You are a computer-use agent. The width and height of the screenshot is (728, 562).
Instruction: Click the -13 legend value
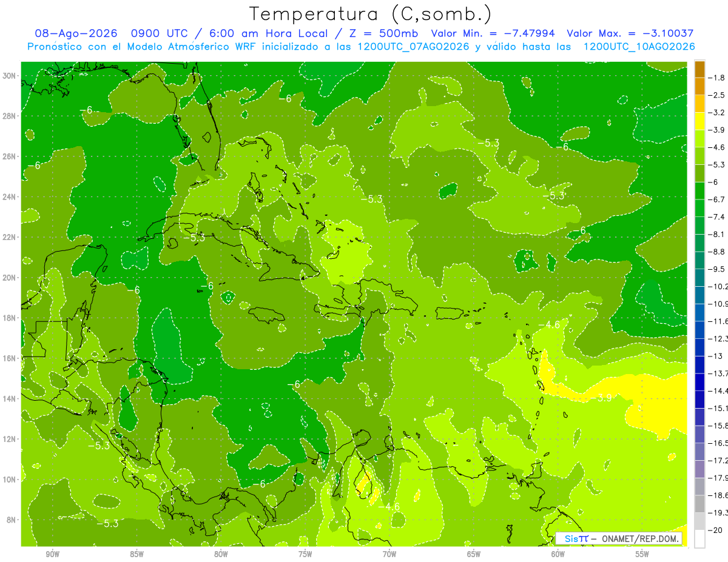point(715,356)
